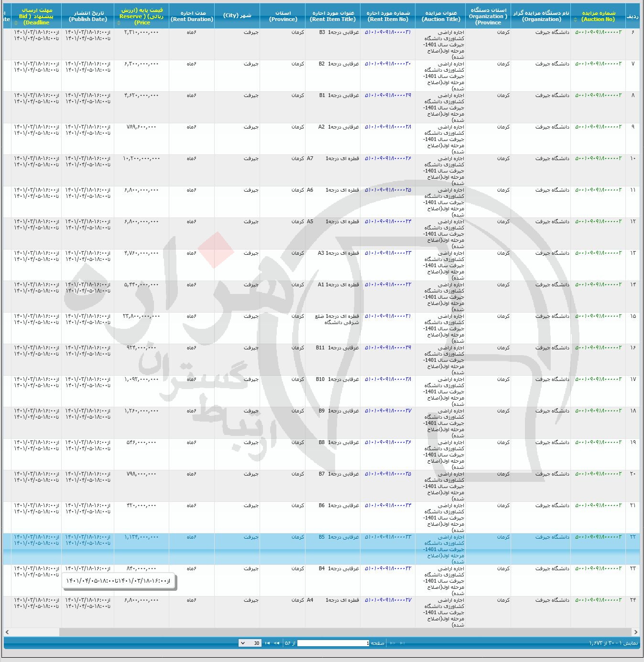Select the auction title cell in row ۱۲
644x662 pixels.
440,233
